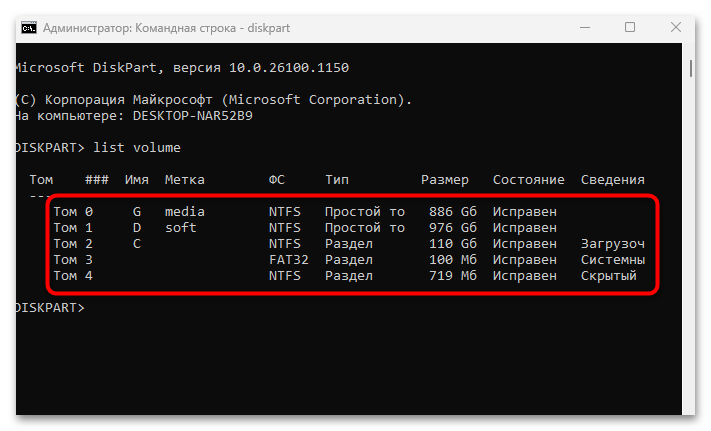Screen dimensions: 711x431
Task: Click the '100 Мб' size value
Action: point(453,260)
